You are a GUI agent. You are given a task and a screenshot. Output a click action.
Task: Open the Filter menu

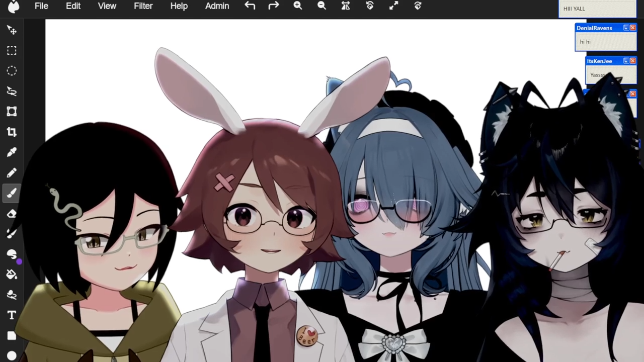coord(143,6)
